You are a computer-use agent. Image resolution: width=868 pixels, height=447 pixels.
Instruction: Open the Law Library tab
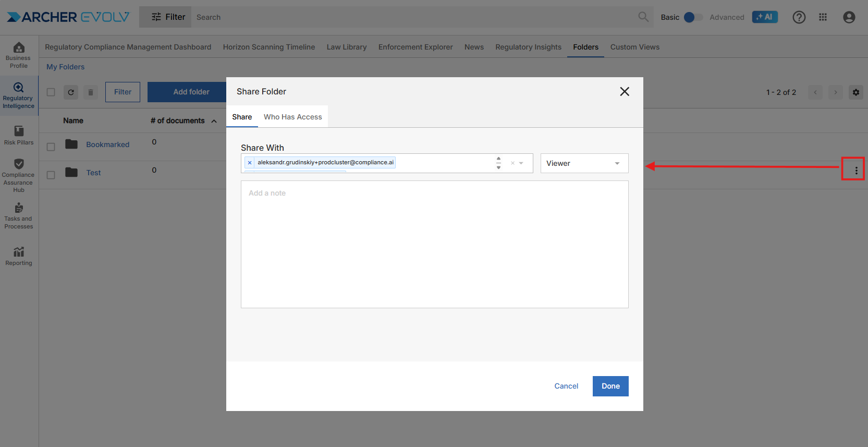click(x=346, y=47)
